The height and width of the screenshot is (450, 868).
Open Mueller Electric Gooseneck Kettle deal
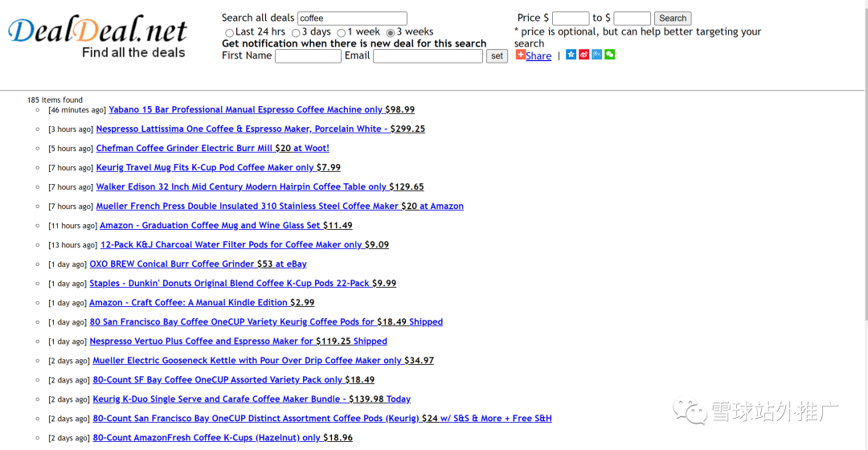tap(264, 360)
